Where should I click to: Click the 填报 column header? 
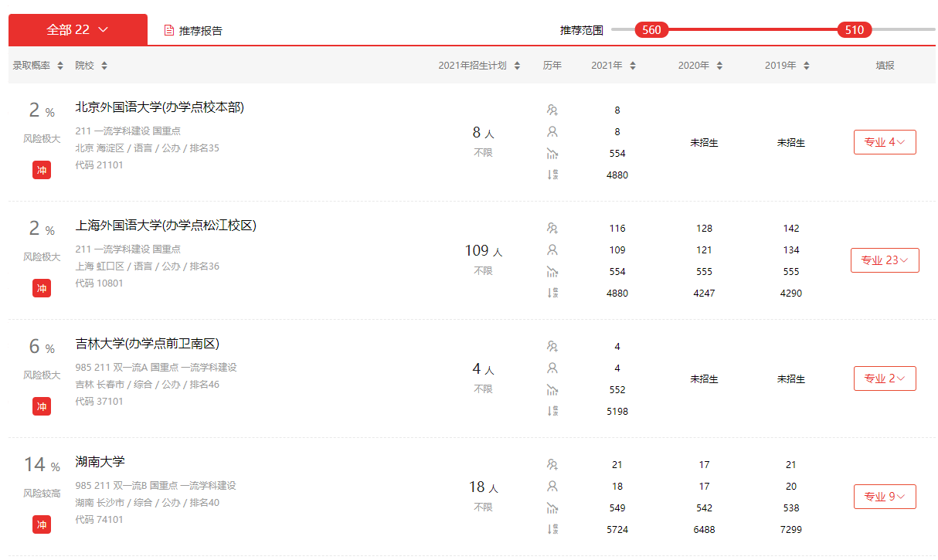tap(885, 66)
